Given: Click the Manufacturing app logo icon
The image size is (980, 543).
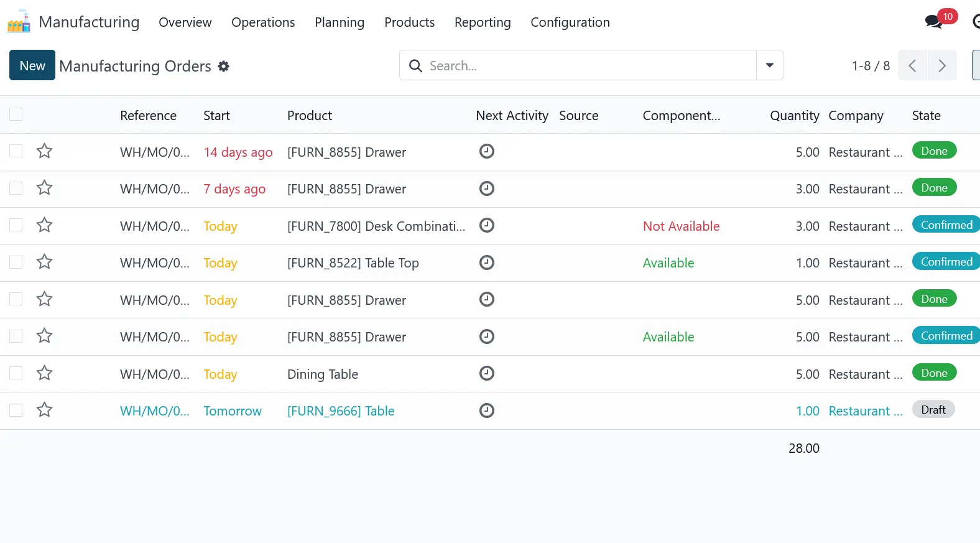Looking at the screenshot, I should pos(19,22).
